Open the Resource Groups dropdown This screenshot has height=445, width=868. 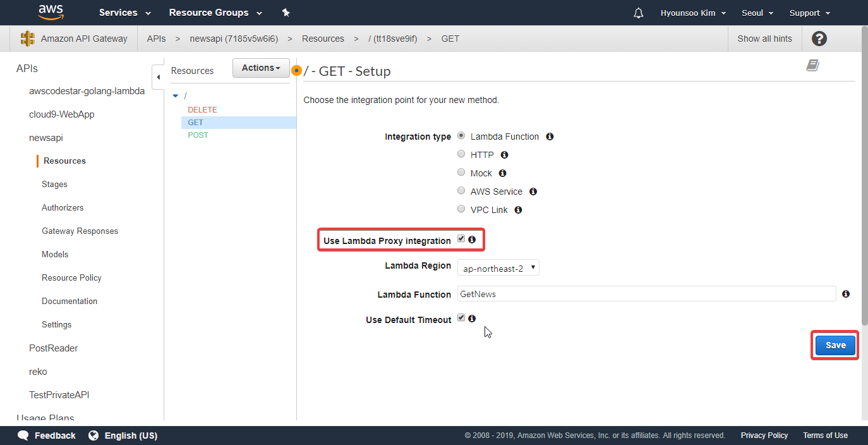[215, 13]
